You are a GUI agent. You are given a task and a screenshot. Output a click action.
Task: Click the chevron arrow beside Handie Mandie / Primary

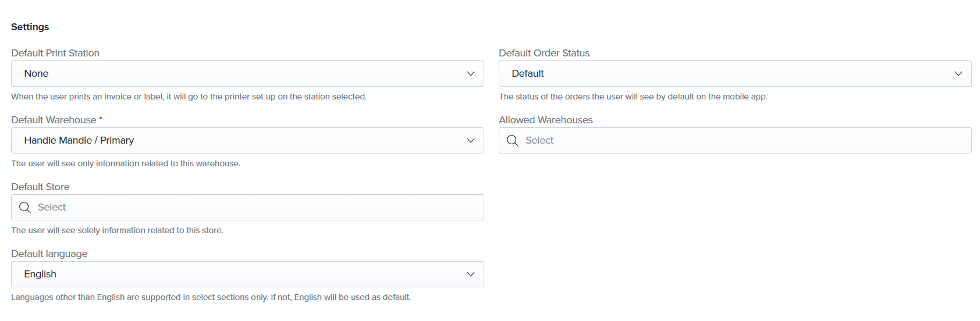point(471,141)
